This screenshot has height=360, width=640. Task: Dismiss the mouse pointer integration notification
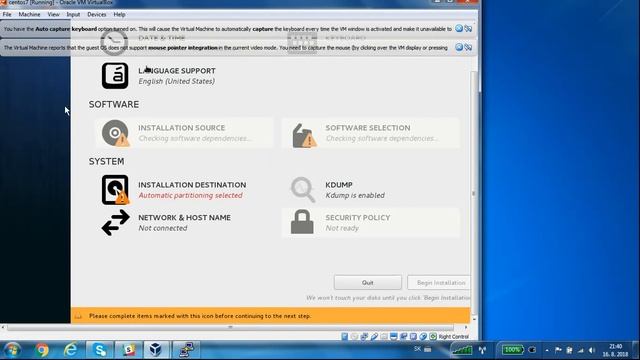(459, 47)
